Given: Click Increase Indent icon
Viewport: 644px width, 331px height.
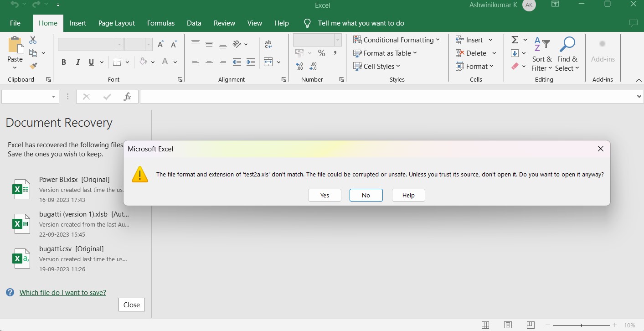Looking at the screenshot, I should click(x=251, y=62).
